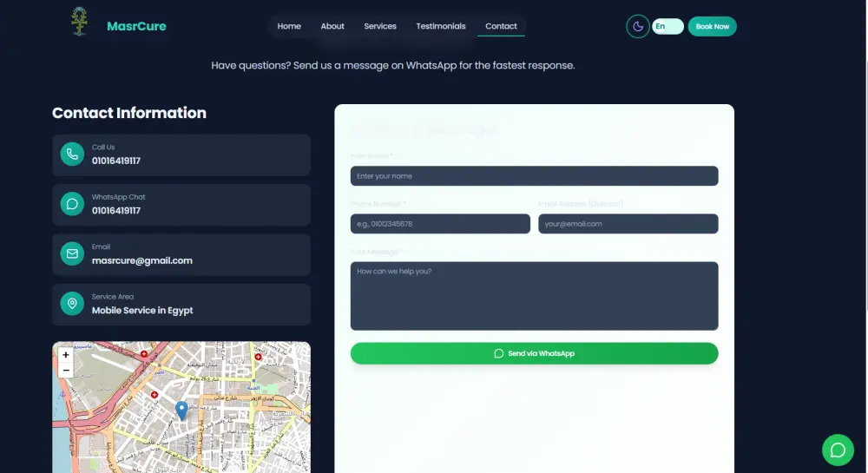Focus the phone number field
Viewport: 868px width, 473px height.
(440, 224)
